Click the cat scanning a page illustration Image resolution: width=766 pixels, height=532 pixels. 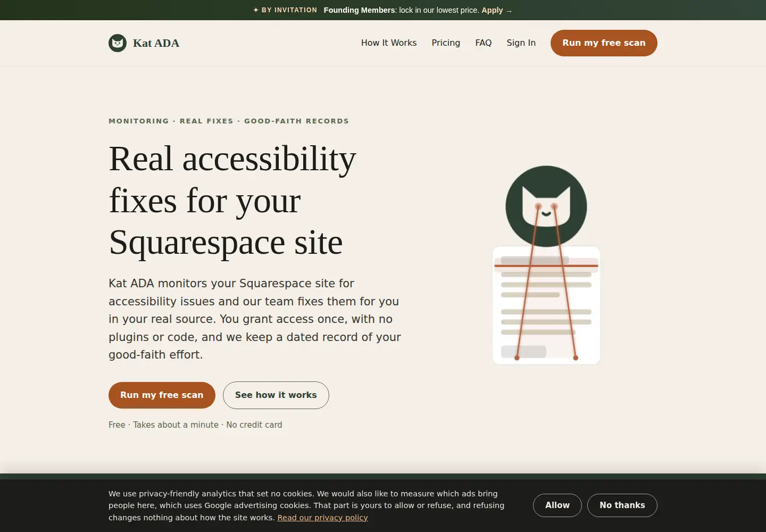click(x=546, y=265)
